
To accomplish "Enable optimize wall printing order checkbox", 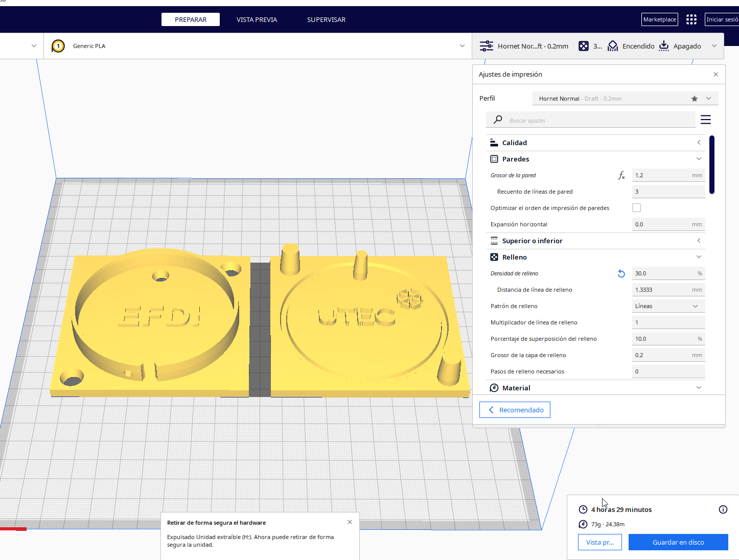I will click(x=636, y=208).
